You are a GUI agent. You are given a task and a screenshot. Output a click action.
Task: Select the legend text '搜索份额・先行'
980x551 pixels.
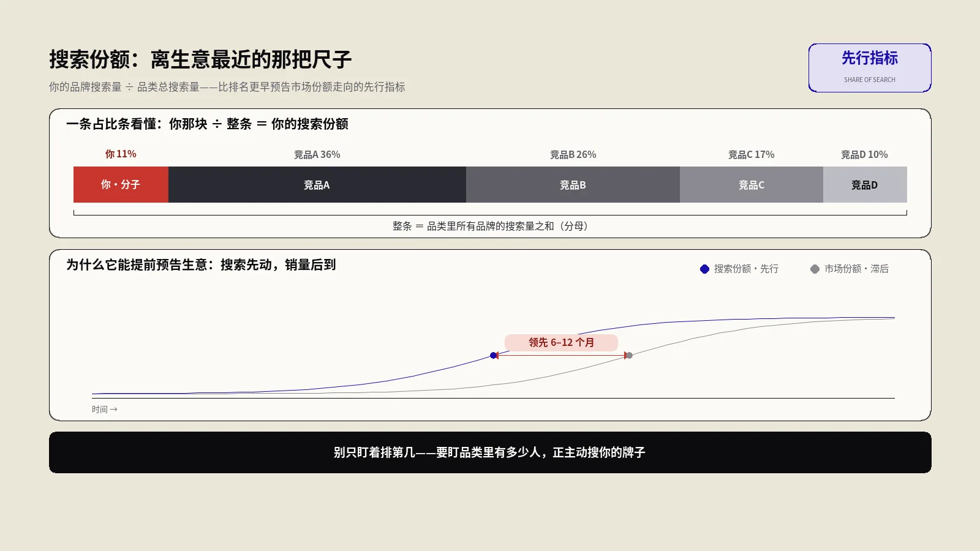point(746,269)
